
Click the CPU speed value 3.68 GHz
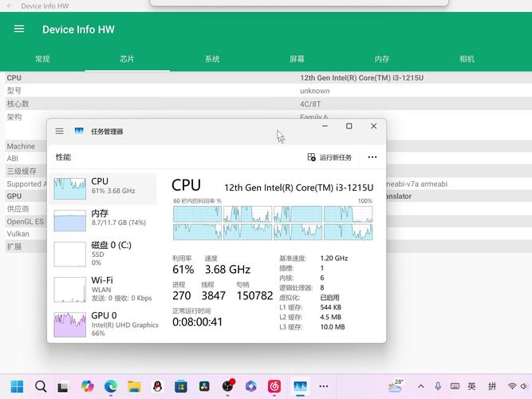point(227,269)
